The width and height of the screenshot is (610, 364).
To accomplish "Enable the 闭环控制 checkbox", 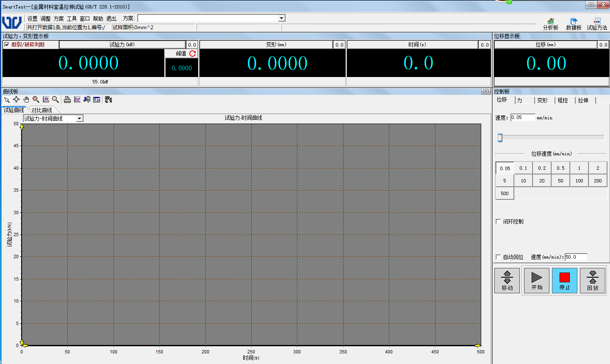I will [499, 221].
